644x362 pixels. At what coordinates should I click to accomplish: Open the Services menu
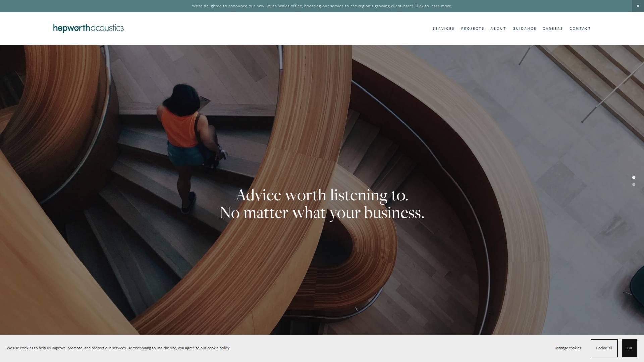click(x=443, y=29)
